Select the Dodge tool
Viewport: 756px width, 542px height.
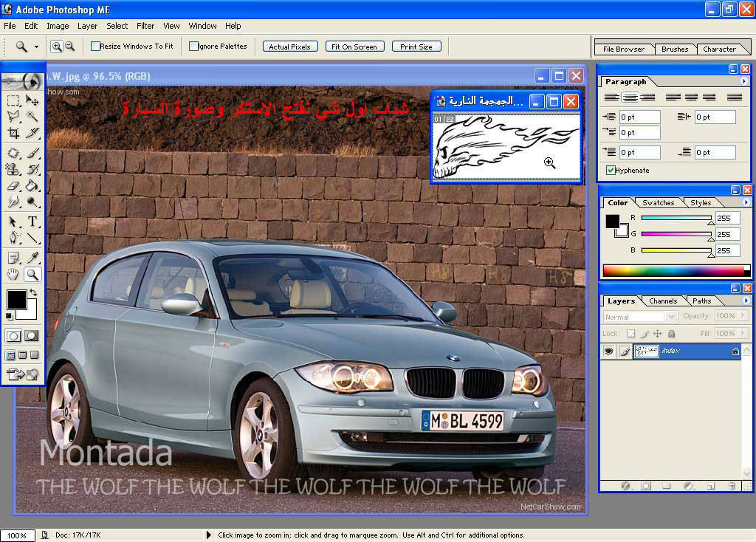(32, 202)
